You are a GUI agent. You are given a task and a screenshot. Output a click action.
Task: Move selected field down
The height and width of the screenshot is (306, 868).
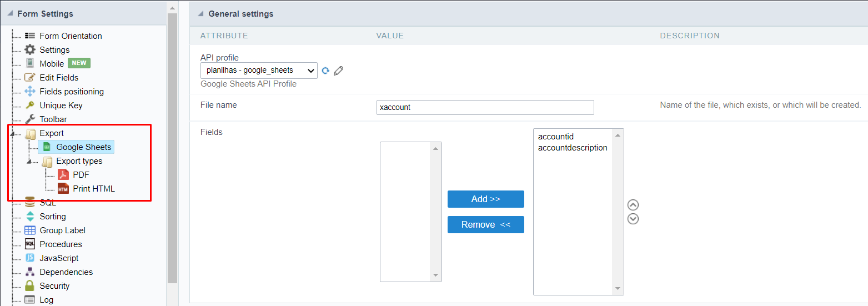pos(633,219)
